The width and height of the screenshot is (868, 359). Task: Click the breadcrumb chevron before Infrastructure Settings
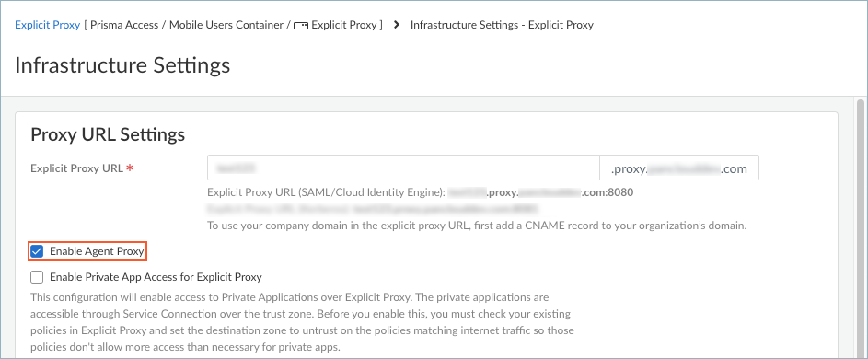coord(397,25)
